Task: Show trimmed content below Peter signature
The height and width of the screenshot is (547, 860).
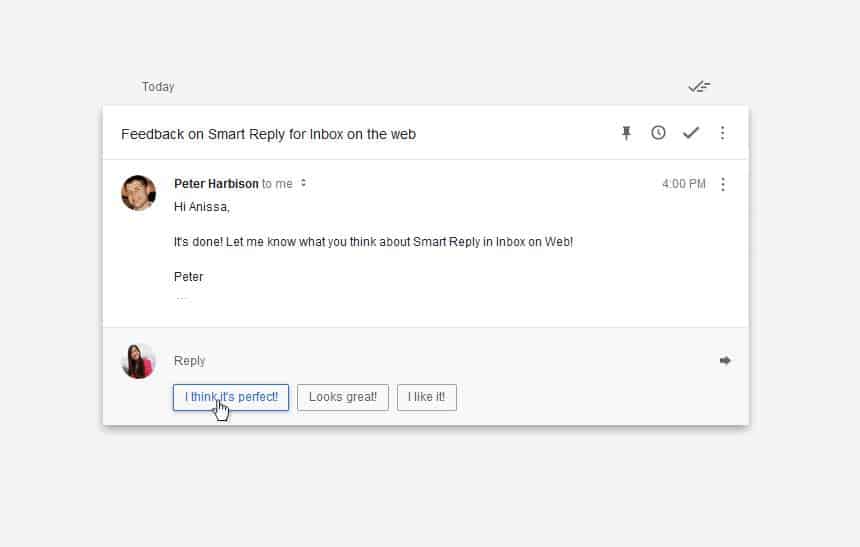Action: coord(182,299)
